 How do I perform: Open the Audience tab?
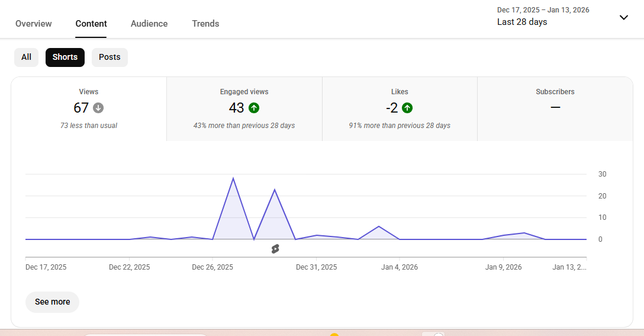coord(149,24)
